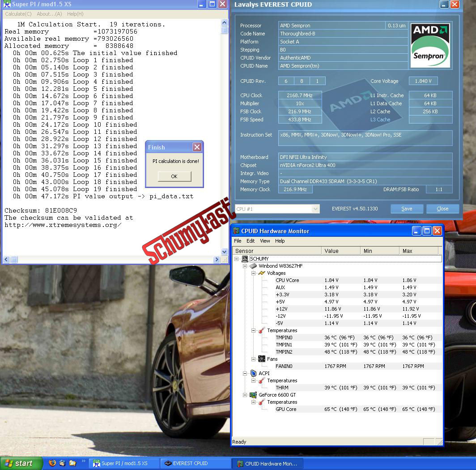Click the thermometer icon beside Winbond Temperatures
This screenshot has height=470, width=476.
pyautogui.click(x=261, y=330)
